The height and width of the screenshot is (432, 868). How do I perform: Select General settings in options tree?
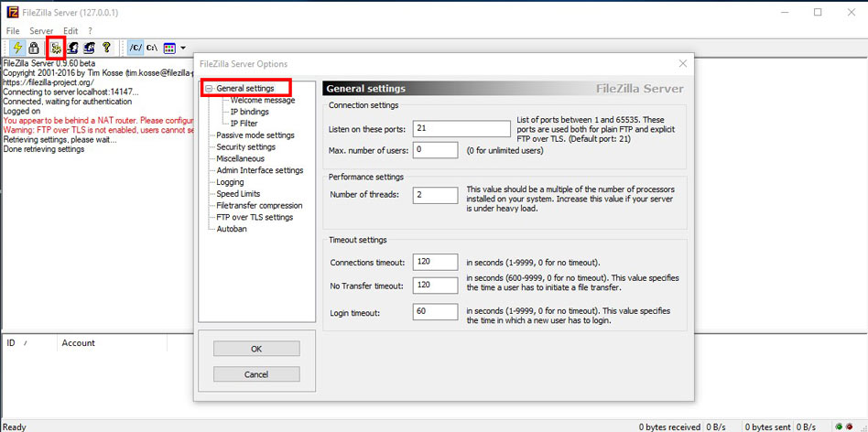pos(244,89)
